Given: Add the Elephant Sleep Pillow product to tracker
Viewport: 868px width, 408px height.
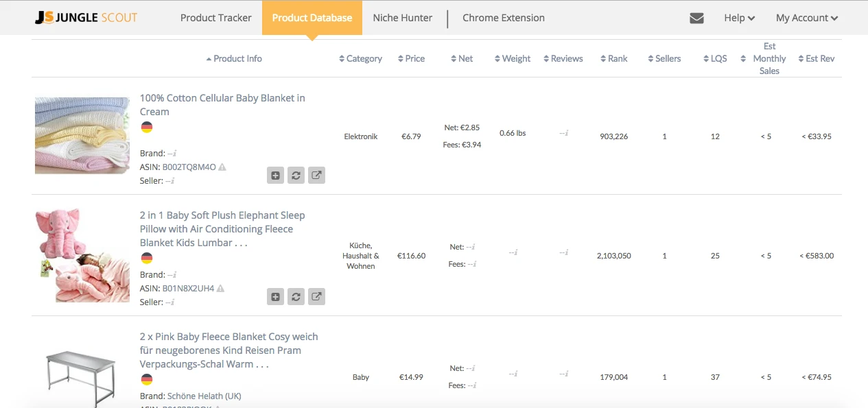Looking at the screenshot, I should coord(275,297).
